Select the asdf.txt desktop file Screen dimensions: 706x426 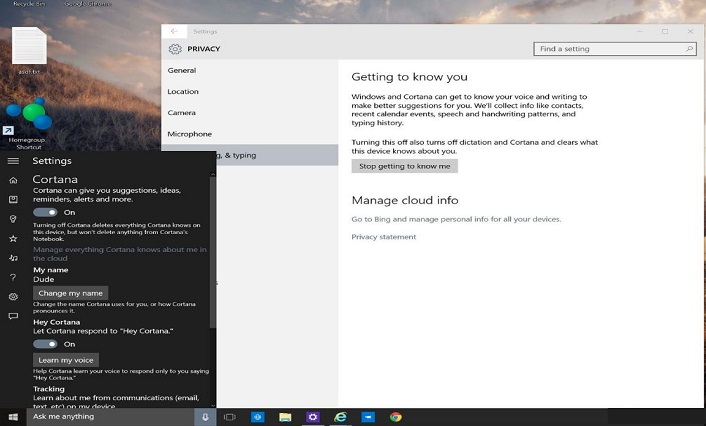(x=29, y=50)
